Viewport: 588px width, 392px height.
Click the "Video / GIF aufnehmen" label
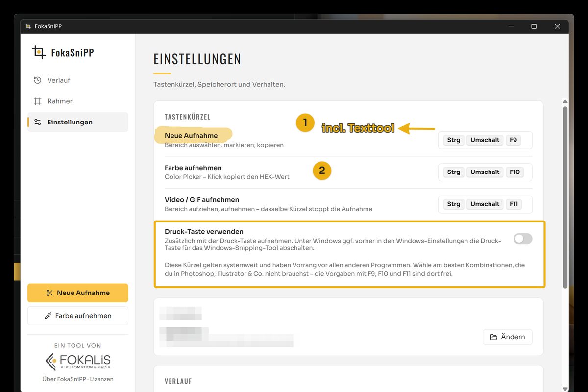(x=202, y=200)
